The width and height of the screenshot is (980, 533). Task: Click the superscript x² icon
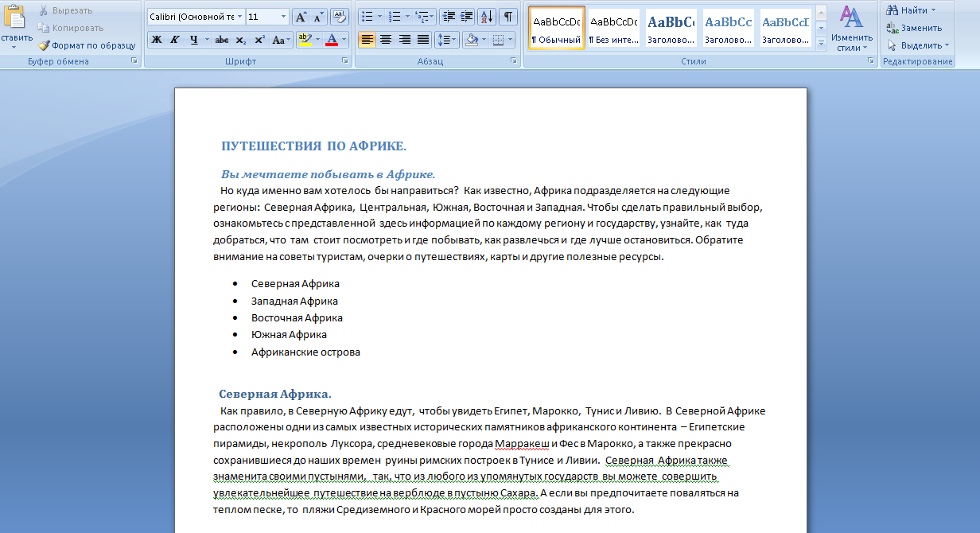(x=261, y=38)
